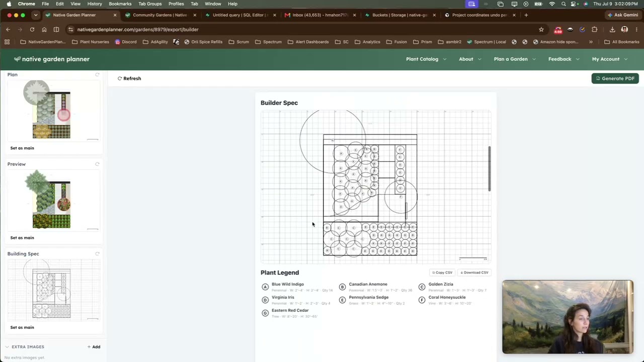Bookmark this page with the star icon
This screenshot has width=644, height=362.
[541, 30]
